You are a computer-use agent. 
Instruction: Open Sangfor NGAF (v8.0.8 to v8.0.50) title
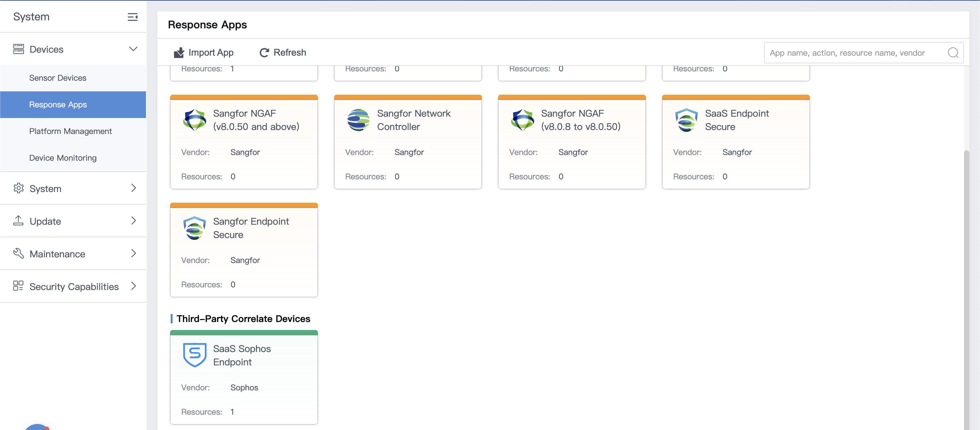point(581,120)
